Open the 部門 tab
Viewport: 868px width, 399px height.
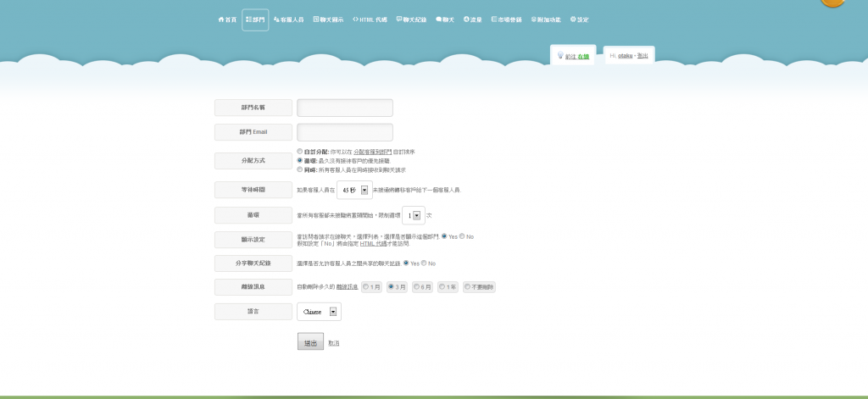click(x=255, y=20)
